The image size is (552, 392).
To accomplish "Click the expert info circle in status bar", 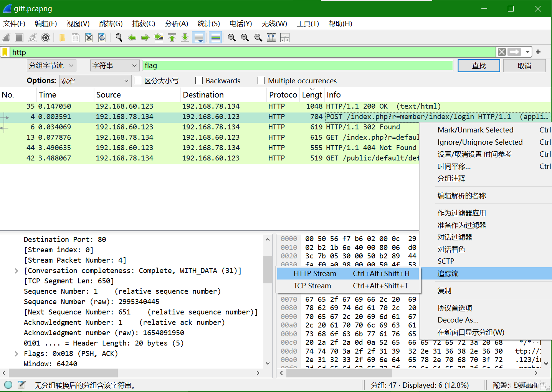I will click(8, 385).
